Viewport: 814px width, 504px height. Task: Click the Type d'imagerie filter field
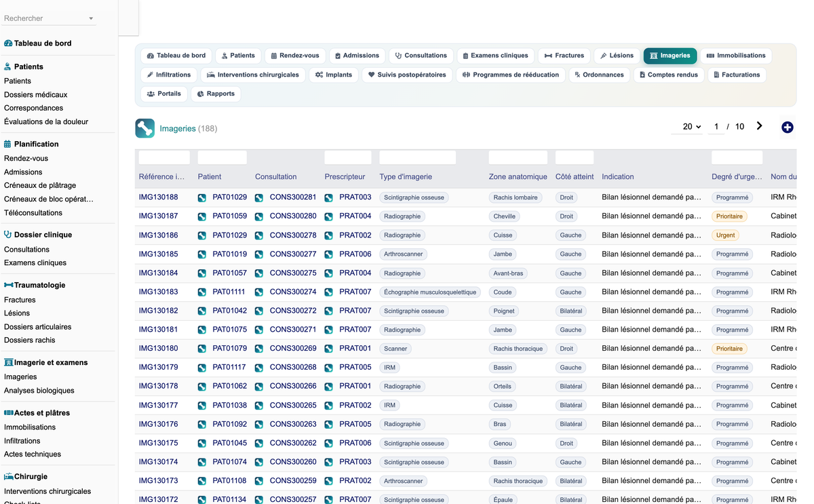click(x=417, y=157)
